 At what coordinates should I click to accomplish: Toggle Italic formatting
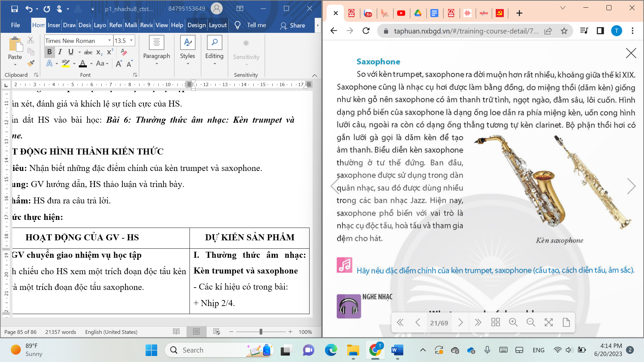pos(60,52)
